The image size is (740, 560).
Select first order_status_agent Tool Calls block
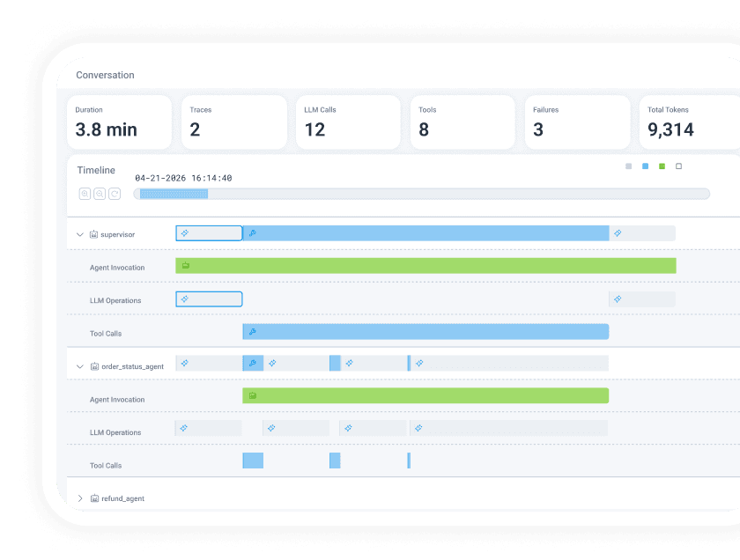point(253,461)
